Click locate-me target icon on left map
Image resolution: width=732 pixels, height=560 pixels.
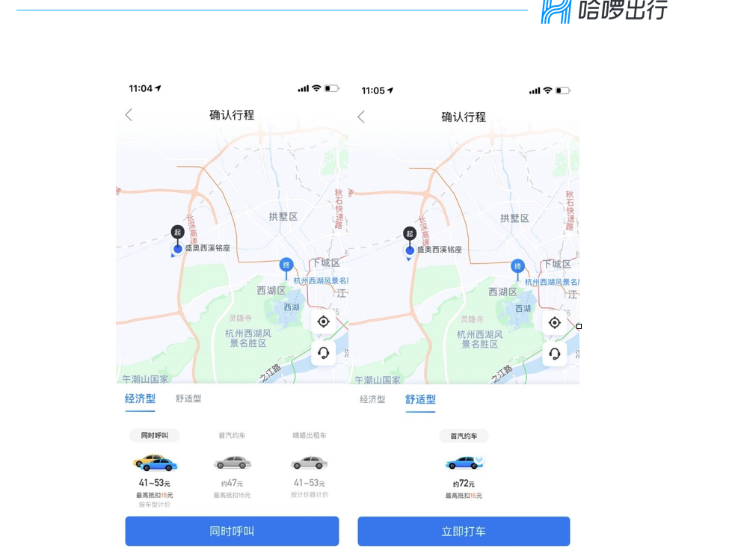(x=323, y=321)
